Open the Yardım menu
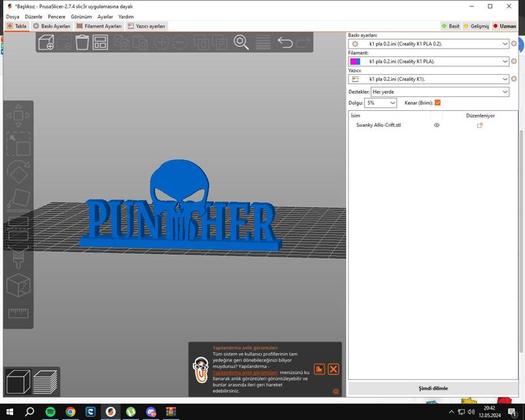This screenshot has width=525, height=420. click(x=126, y=16)
